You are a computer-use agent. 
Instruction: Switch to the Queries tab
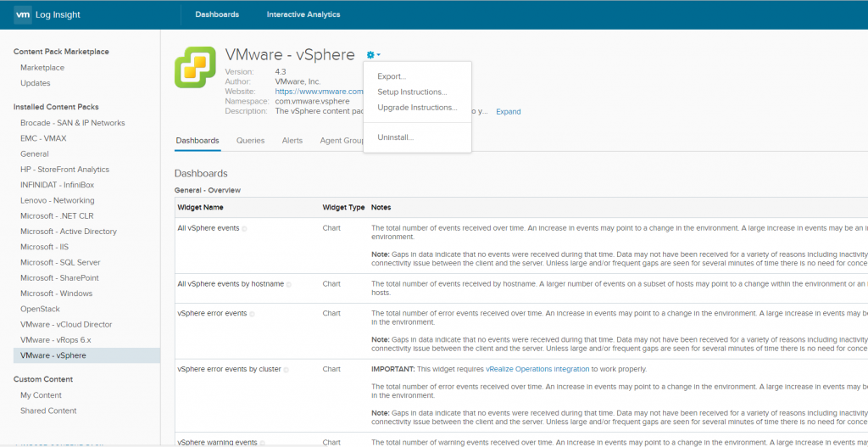[250, 141]
